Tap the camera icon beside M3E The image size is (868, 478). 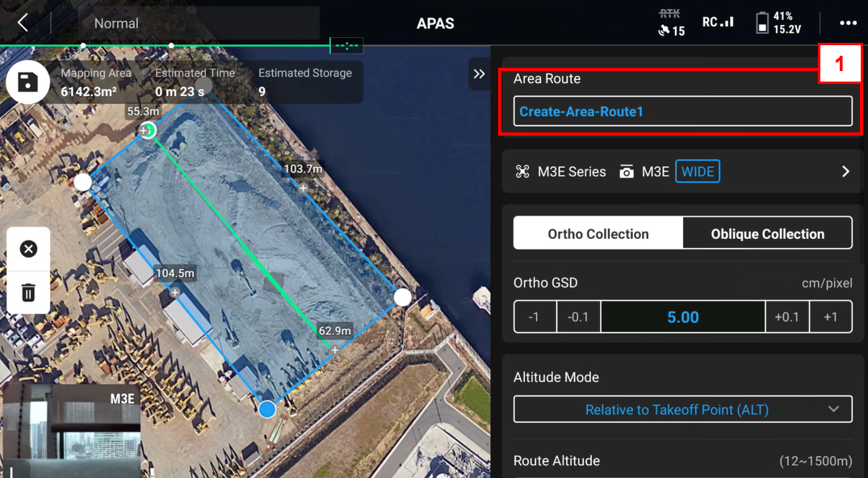(x=626, y=172)
